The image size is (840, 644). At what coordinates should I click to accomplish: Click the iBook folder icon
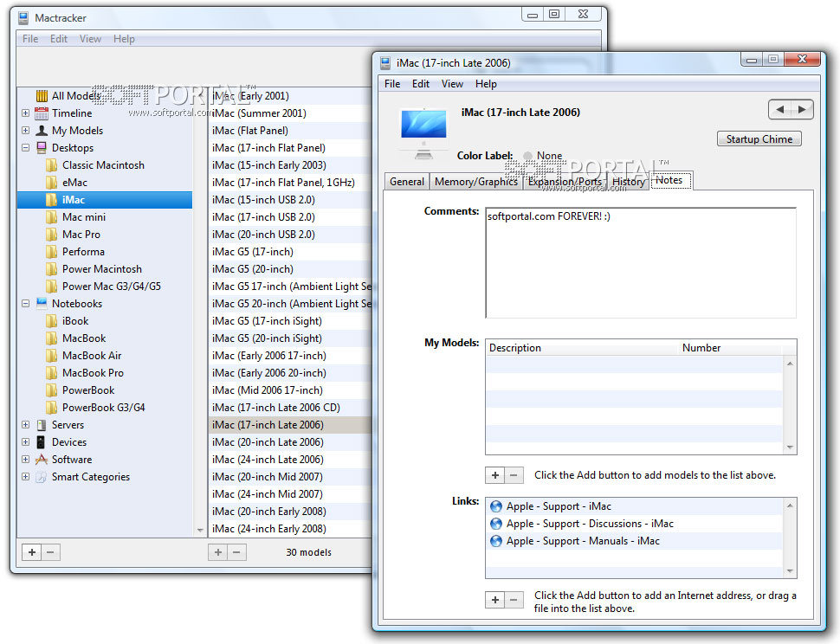51,320
